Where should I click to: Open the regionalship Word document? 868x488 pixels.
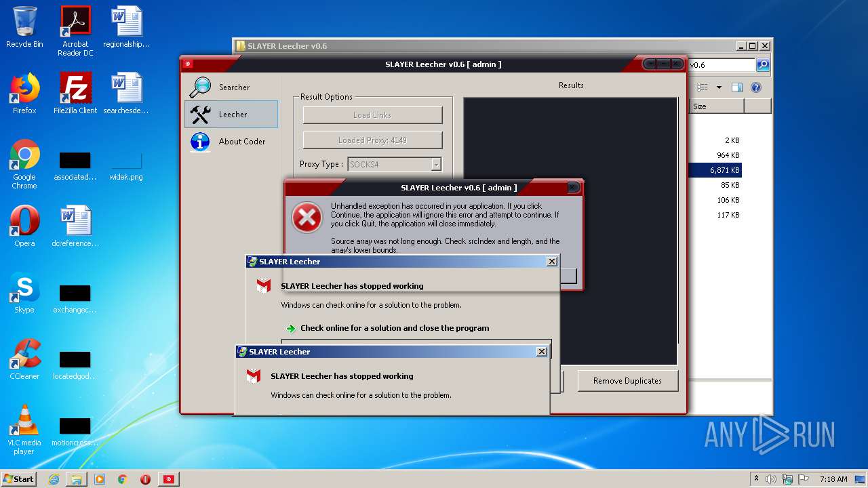tap(126, 27)
